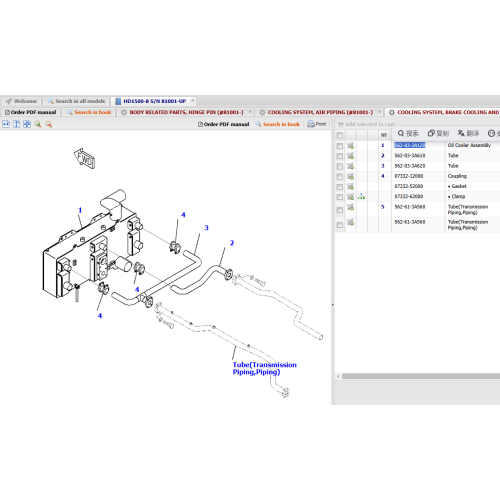Zoom in on the diagram
This screenshot has width=500, height=500.
pyautogui.click(x=38, y=124)
